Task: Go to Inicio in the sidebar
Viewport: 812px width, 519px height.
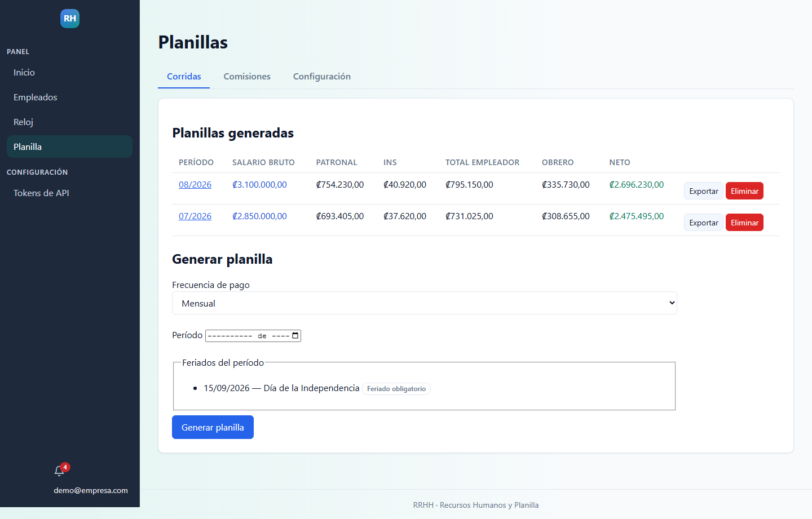Action: pyautogui.click(x=69, y=73)
